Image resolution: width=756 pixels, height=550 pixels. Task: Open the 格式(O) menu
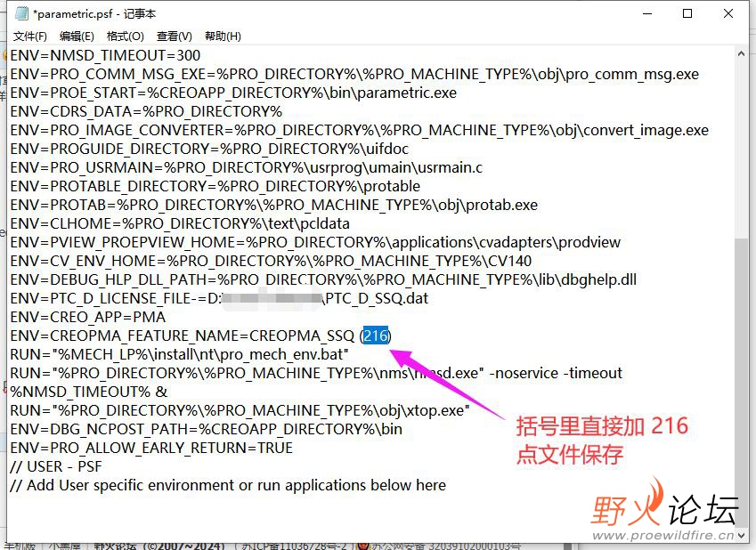pos(126,36)
